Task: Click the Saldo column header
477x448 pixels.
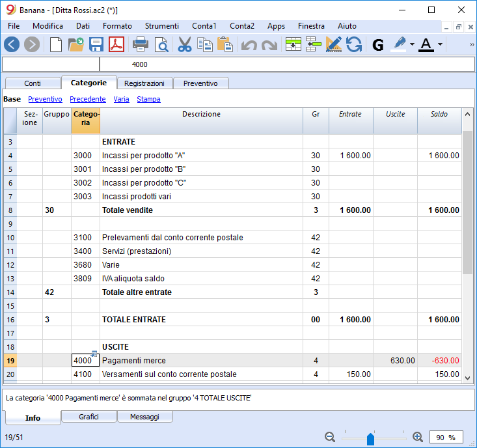Action: pos(439,120)
